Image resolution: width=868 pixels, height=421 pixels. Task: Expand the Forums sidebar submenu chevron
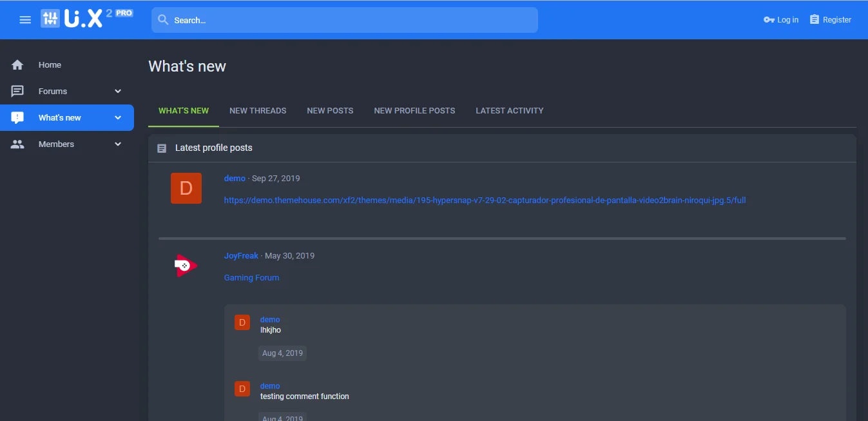(x=118, y=92)
